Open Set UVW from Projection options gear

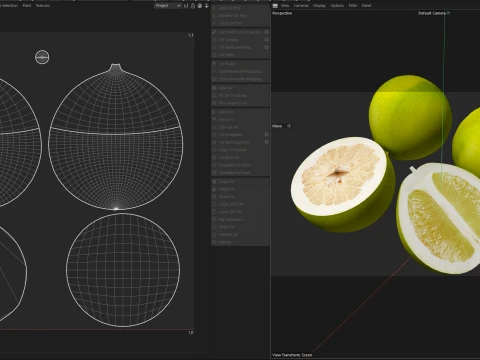(266, 32)
